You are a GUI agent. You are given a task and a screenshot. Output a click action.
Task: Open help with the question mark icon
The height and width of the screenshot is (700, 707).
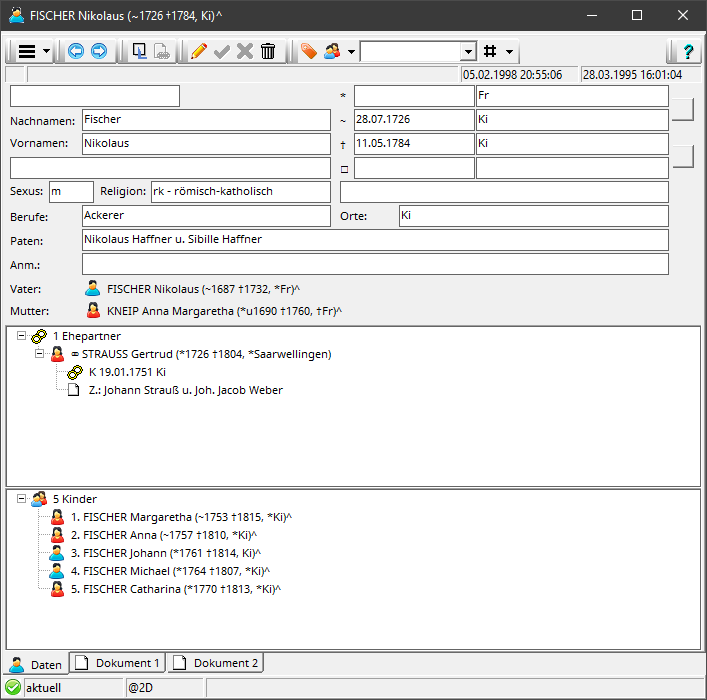[x=688, y=51]
